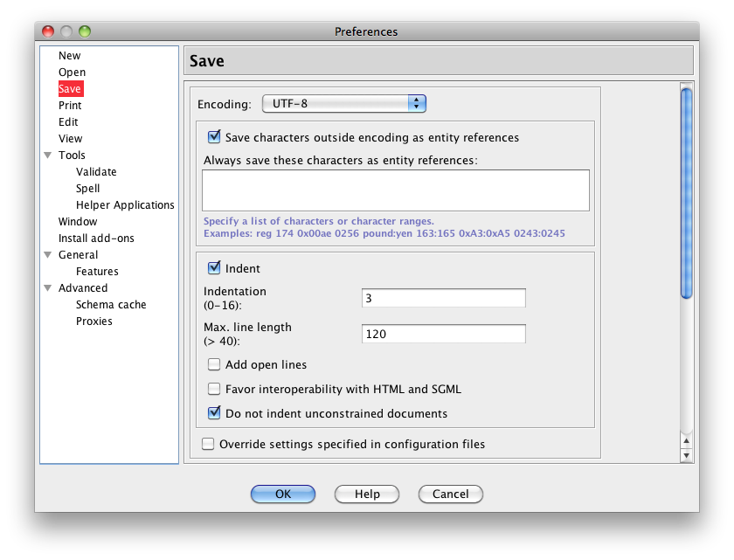Image resolution: width=734 pixels, height=560 pixels.
Task: Collapse the Tools tree node
Action: point(48,155)
